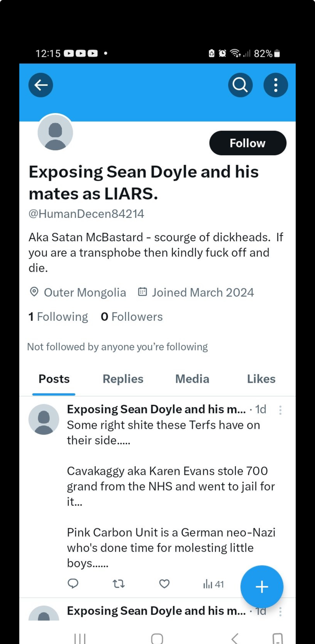Screen dimensions: 315x644
Task: Like the first post with heart icon
Action: click(164, 584)
